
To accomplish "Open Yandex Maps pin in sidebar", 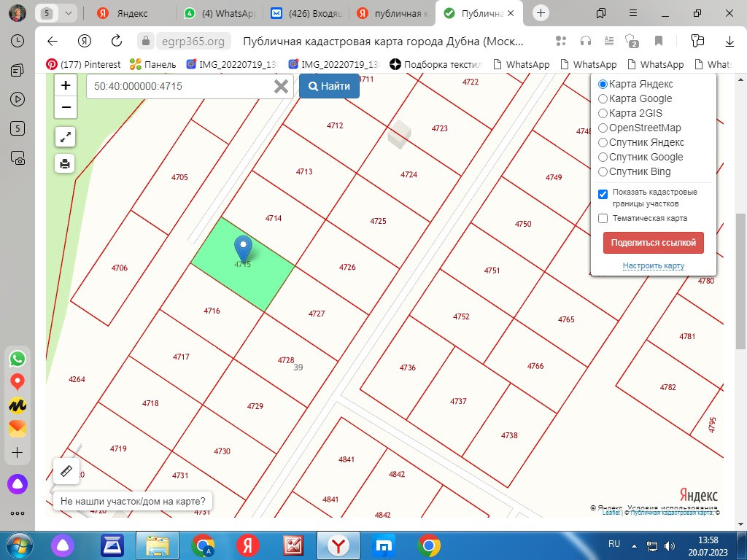I will [18, 382].
